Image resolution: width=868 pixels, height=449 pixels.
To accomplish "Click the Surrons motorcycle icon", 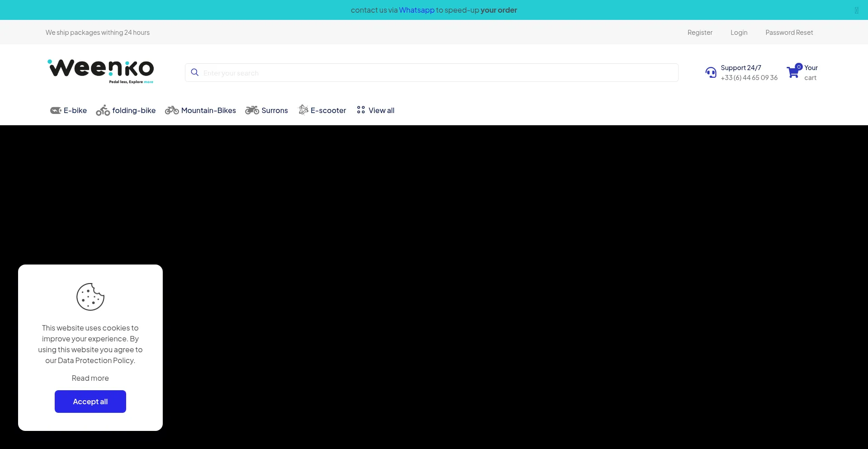I will click(252, 110).
